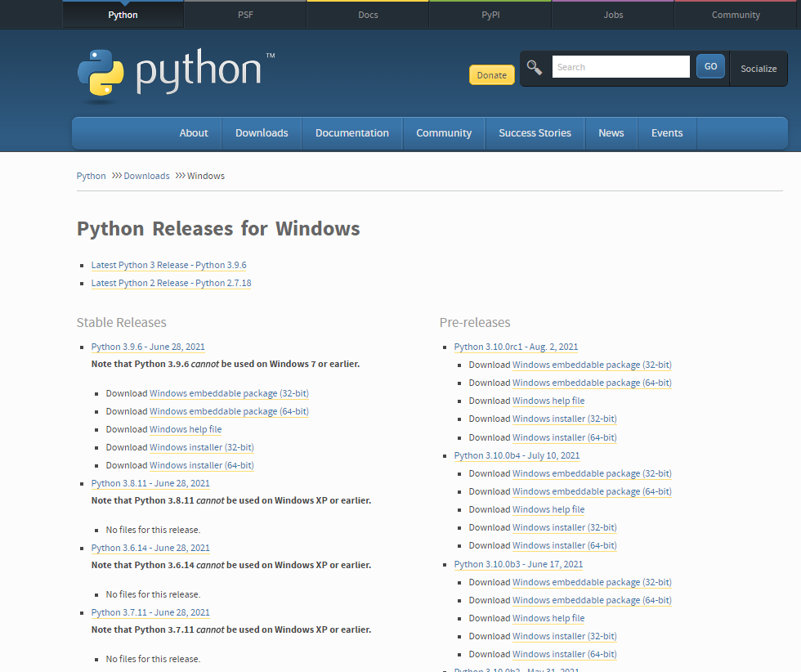The height and width of the screenshot is (672, 801).
Task: Click the "Python Releases for Windows" heading
Action: (218, 228)
